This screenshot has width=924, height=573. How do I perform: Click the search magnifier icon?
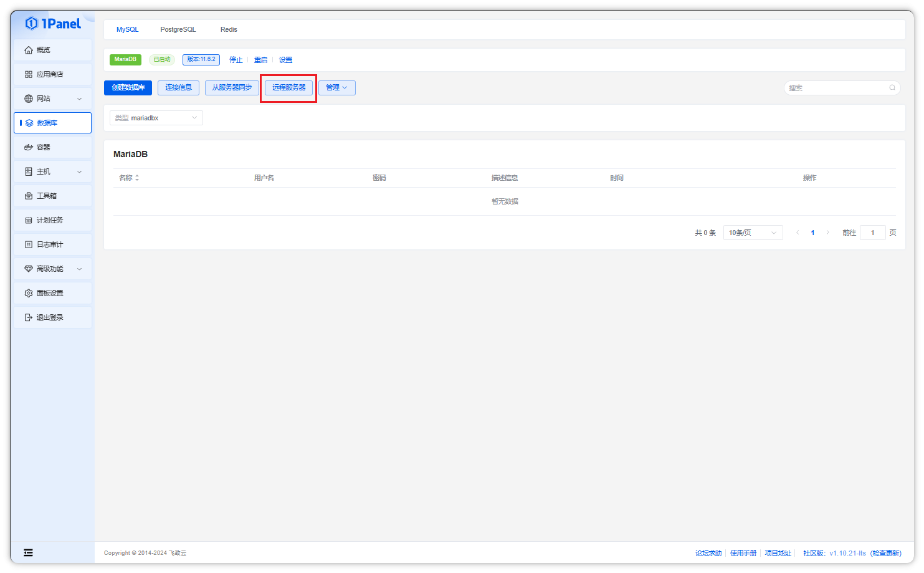coord(892,88)
